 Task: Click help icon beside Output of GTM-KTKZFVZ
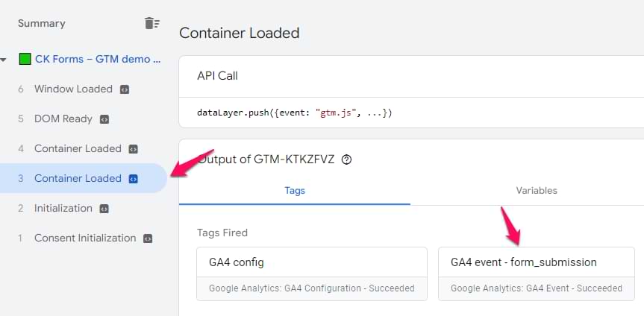click(x=346, y=159)
